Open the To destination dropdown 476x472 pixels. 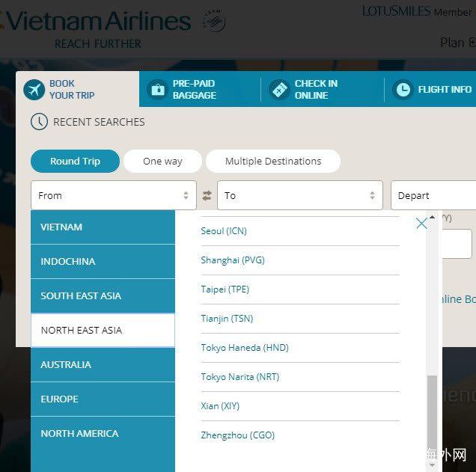click(299, 195)
